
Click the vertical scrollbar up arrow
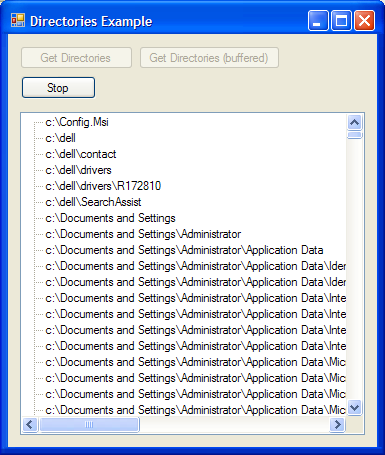pyautogui.click(x=354, y=122)
